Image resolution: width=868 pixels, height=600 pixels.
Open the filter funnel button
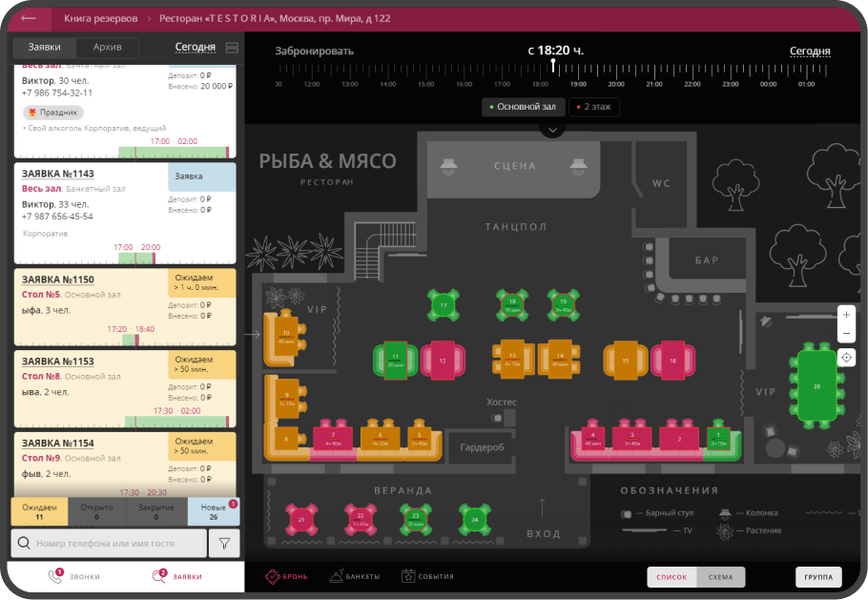click(224, 544)
